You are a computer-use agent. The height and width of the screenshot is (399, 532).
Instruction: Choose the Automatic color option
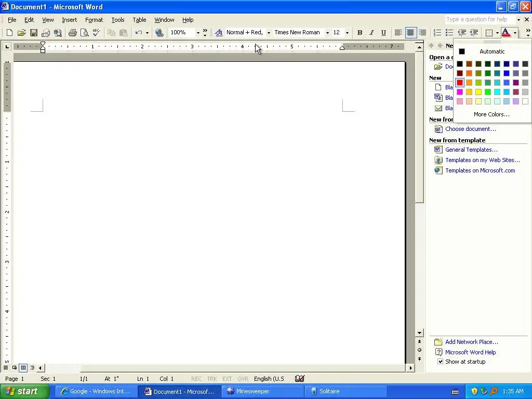click(x=492, y=51)
